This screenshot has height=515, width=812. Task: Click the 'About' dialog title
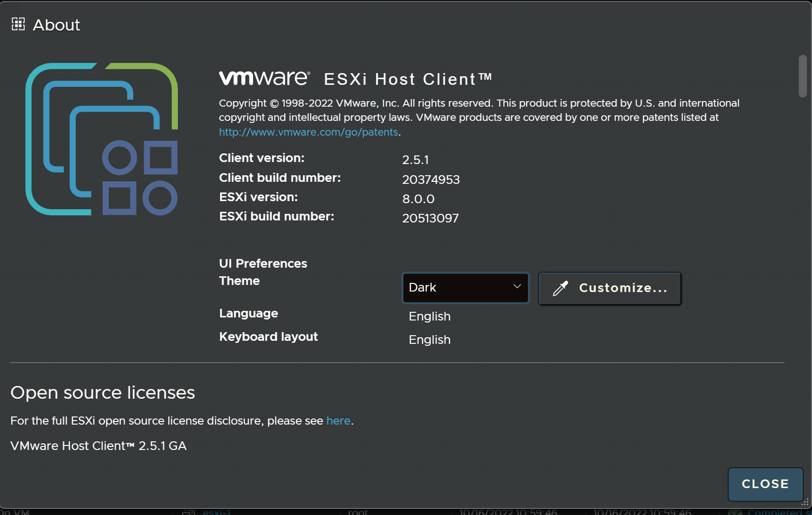pyautogui.click(x=56, y=25)
